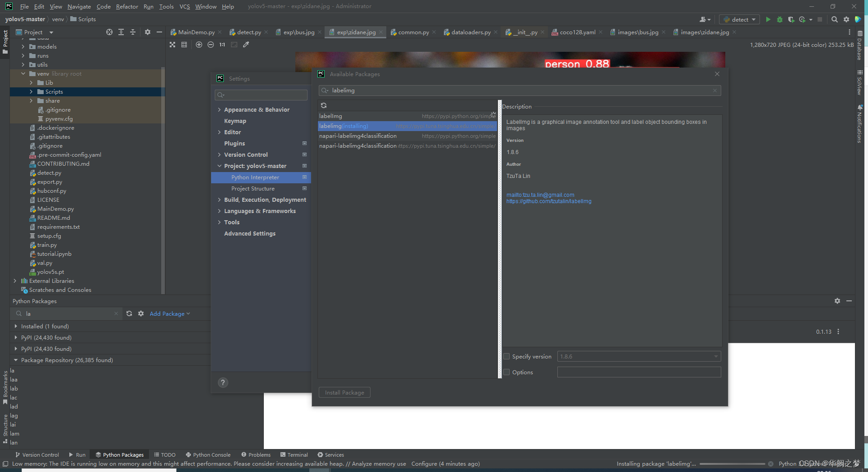
Task: Click the installing progress bar in status bar
Action: tap(732, 463)
